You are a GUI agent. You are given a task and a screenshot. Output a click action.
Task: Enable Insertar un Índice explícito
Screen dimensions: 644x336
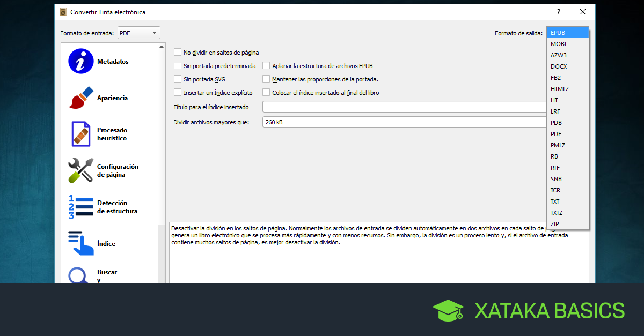[x=178, y=92]
